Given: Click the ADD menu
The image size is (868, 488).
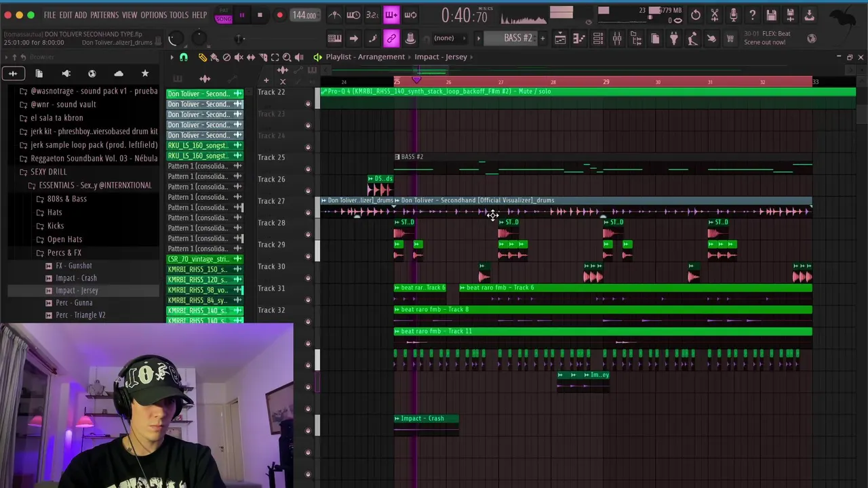Looking at the screenshot, I should (81, 15).
